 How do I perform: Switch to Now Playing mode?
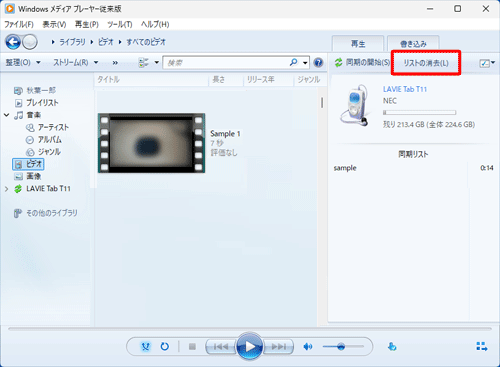[x=482, y=347]
